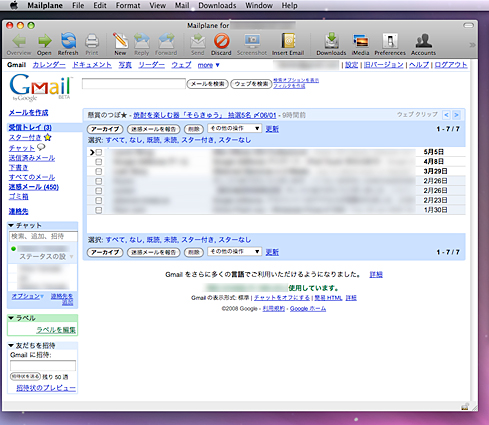Click the ログアウト link
The width and height of the screenshot is (489, 425).
click(x=451, y=65)
